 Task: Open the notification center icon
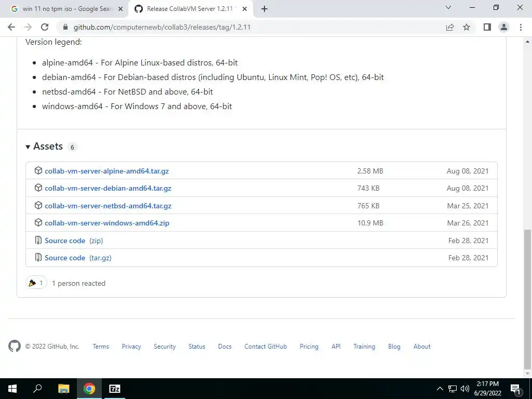coord(515,389)
